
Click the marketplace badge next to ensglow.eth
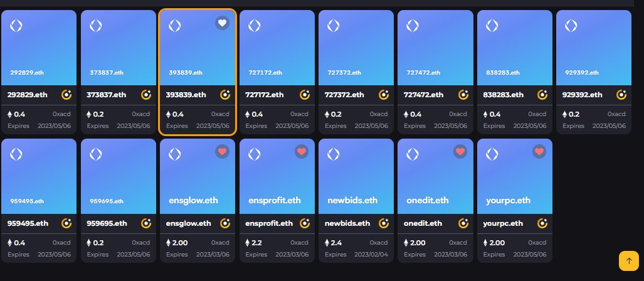click(225, 223)
